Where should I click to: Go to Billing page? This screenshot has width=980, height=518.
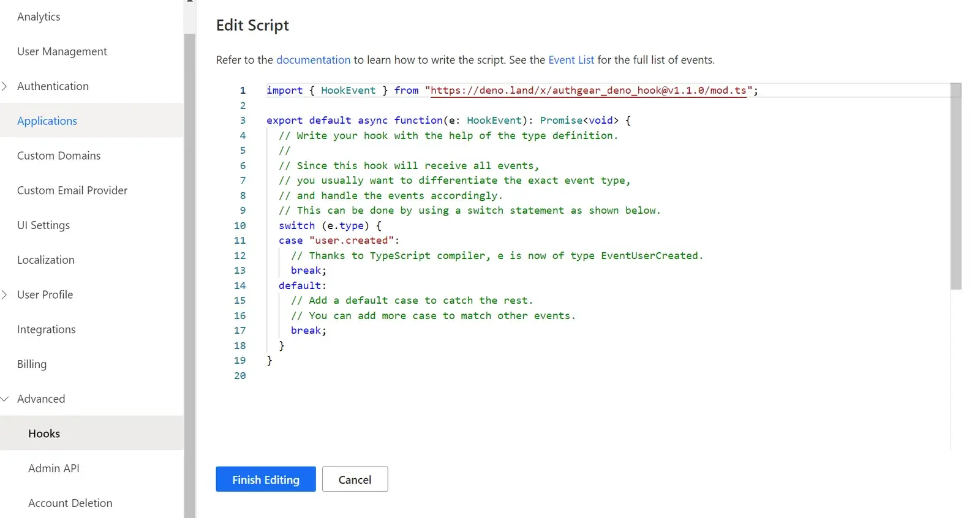32,364
